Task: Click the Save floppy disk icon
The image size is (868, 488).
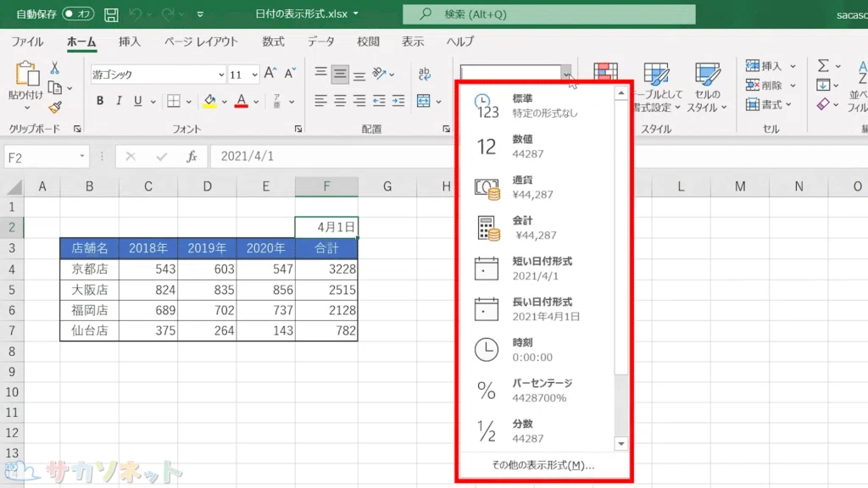Action: tap(111, 14)
